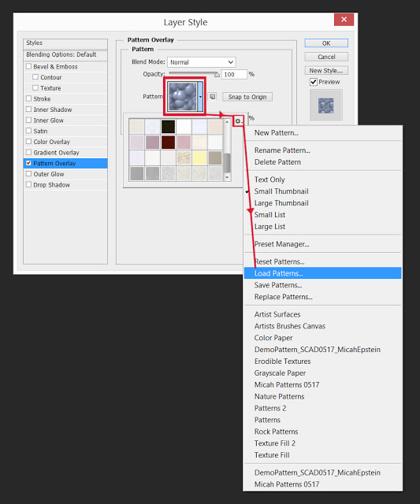Click the scroll up arrow in pattern picker

pyautogui.click(x=227, y=122)
